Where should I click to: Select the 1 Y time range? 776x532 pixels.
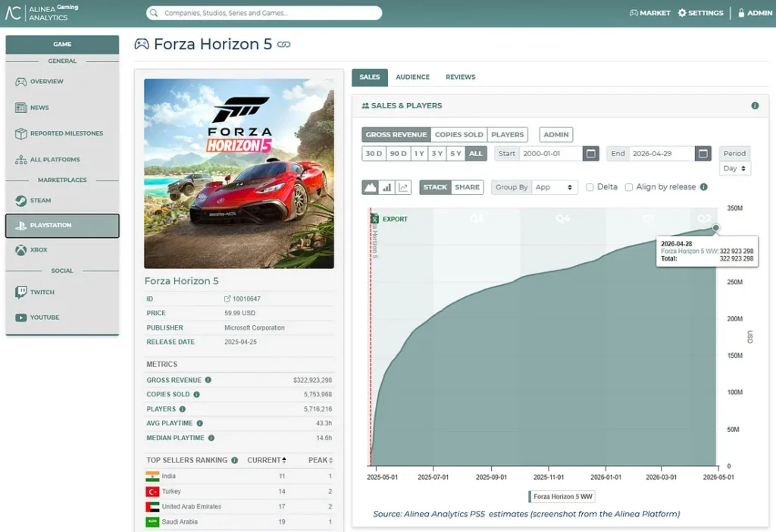point(419,153)
